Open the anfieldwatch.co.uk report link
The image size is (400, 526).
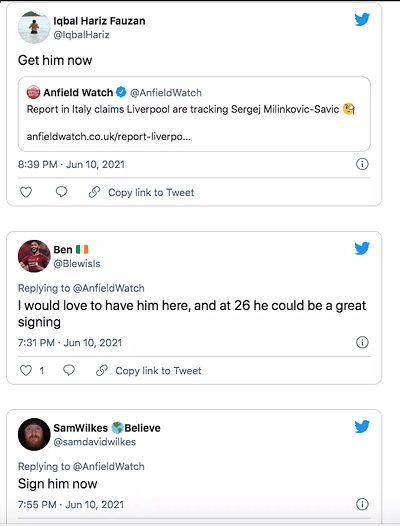(108, 137)
